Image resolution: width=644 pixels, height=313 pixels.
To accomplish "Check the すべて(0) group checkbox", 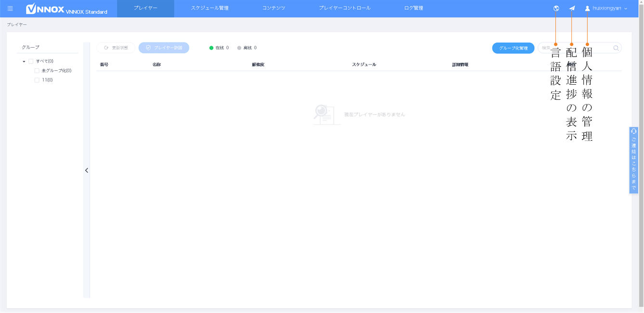I will [x=31, y=61].
